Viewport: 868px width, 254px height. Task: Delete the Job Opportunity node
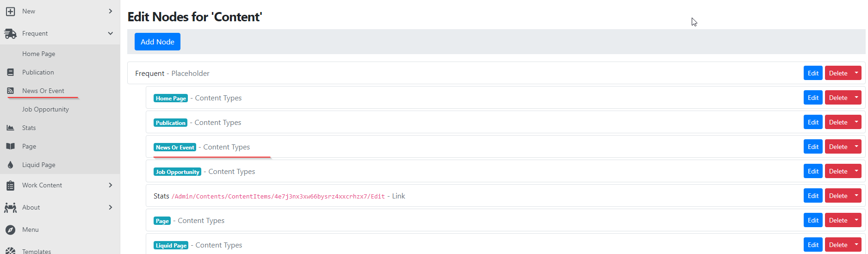point(838,171)
